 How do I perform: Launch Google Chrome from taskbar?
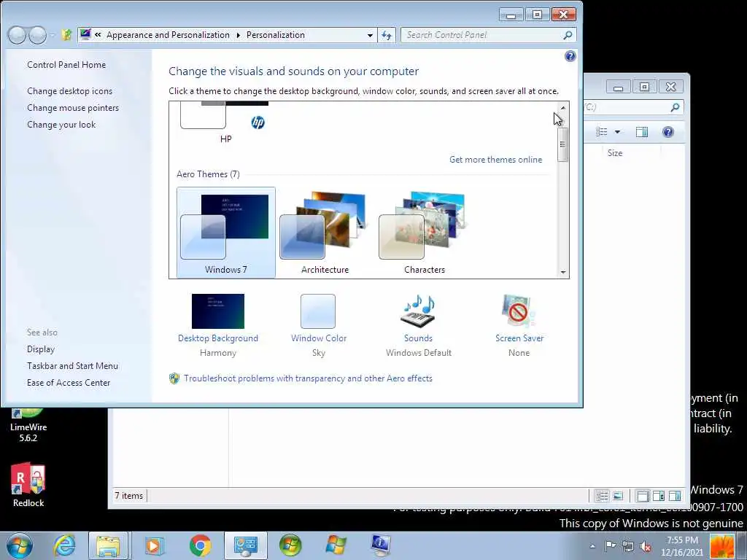click(x=200, y=545)
